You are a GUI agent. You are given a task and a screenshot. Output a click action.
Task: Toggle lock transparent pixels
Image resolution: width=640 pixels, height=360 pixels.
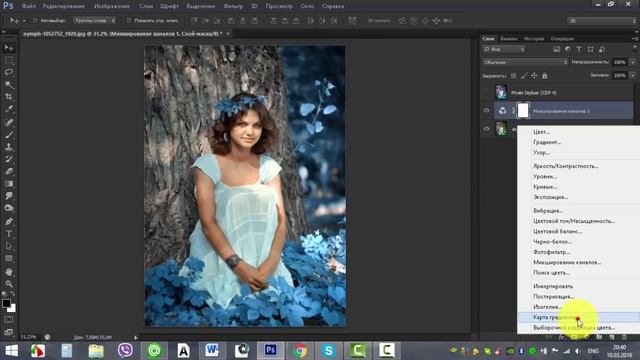(513, 76)
